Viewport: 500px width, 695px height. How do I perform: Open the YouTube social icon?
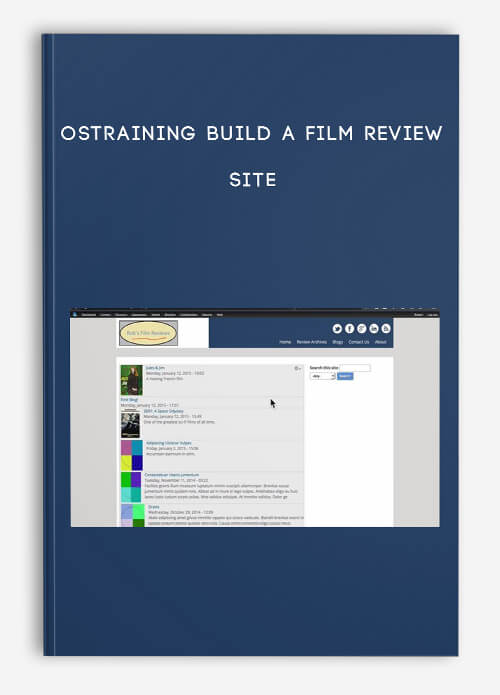pos(374,328)
